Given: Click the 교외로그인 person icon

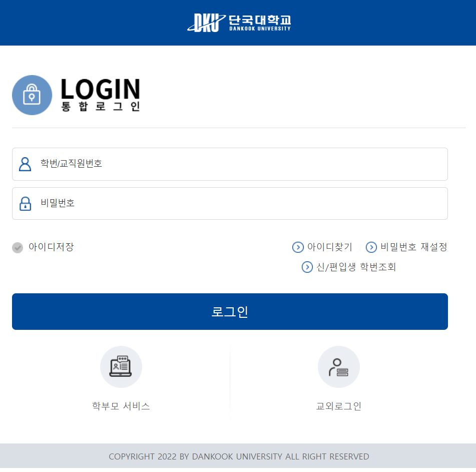Looking at the screenshot, I should pyautogui.click(x=338, y=367).
